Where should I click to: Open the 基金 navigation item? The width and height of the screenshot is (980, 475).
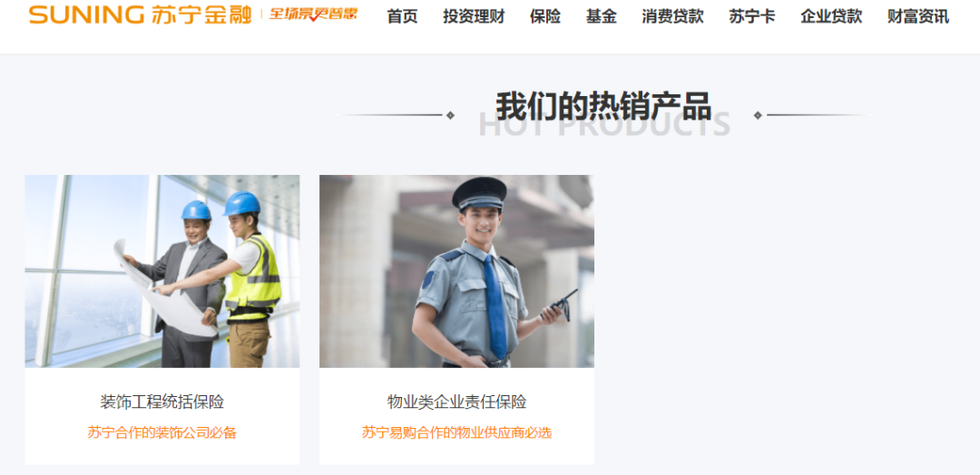602,17
